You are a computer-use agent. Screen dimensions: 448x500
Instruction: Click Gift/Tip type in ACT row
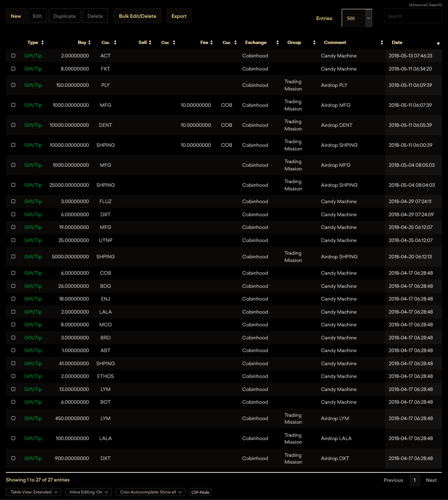point(33,56)
